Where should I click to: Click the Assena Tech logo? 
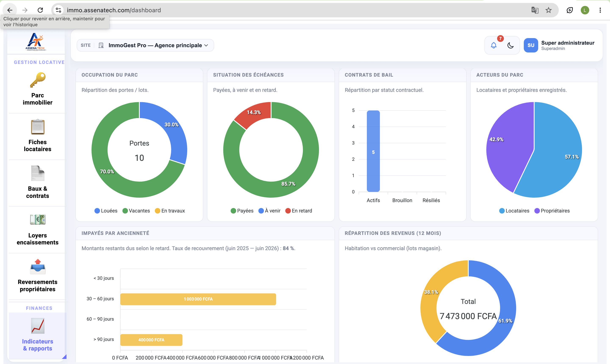(36, 42)
